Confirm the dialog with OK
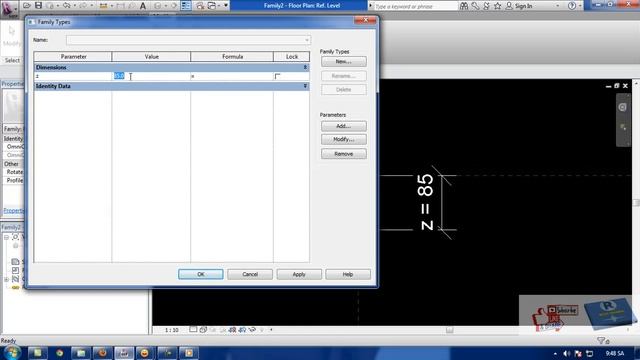The width and height of the screenshot is (640, 360). 201,274
